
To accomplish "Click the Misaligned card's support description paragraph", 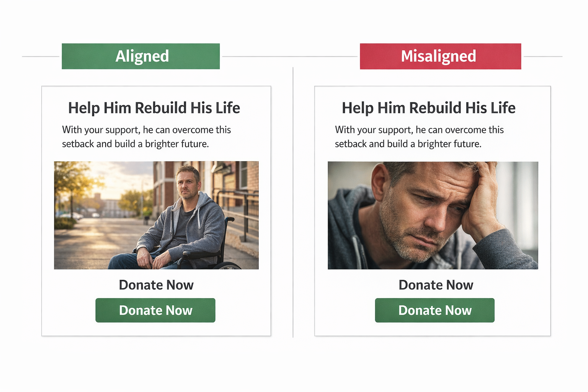I will (x=419, y=137).
